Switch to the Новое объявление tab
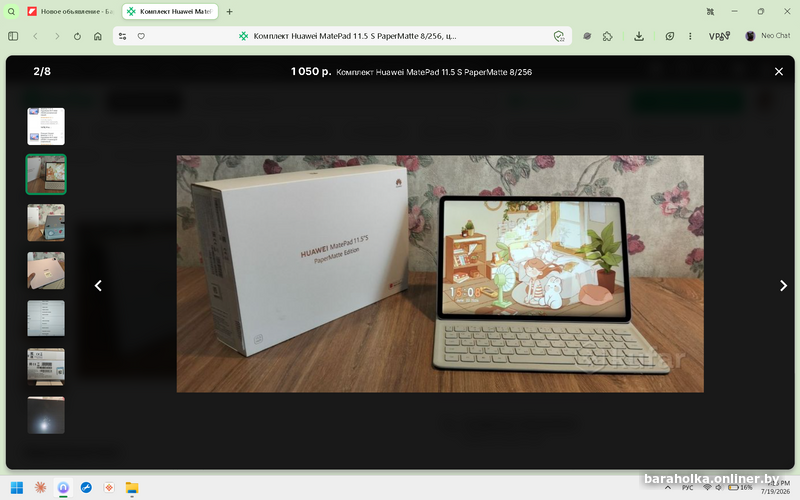Viewport: 800px width, 500px height. 70,11
